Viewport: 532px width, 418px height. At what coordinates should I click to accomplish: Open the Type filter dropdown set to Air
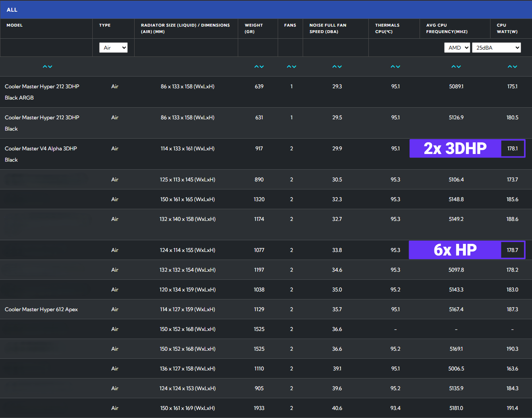point(113,48)
